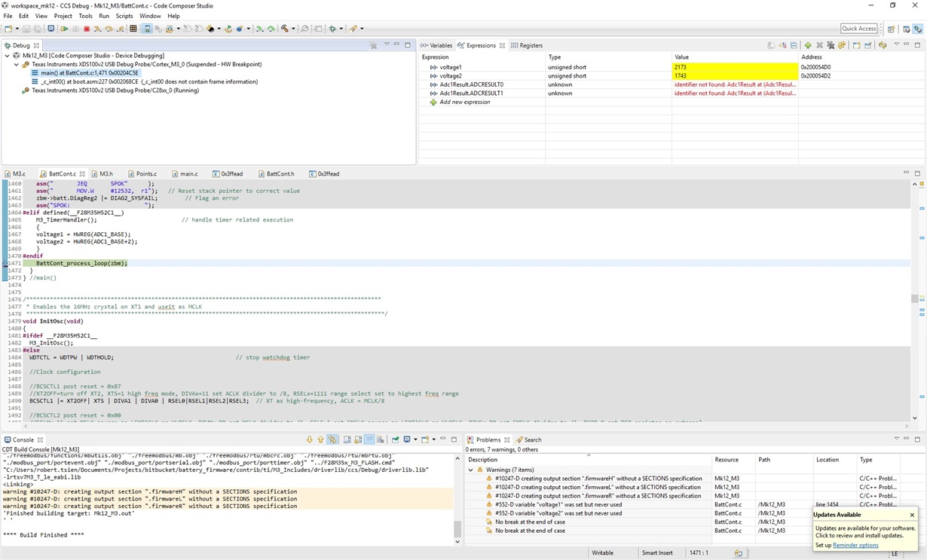The height and width of the screenshot is (560, 927).
Task: Open the New file dropdown arrow
Action: (x=17, y=29)
